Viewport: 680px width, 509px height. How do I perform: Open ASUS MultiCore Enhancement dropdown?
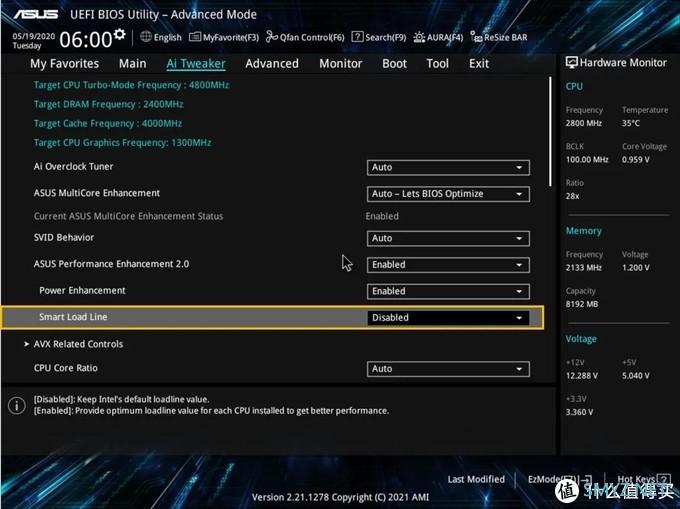(x=448, y=194)
